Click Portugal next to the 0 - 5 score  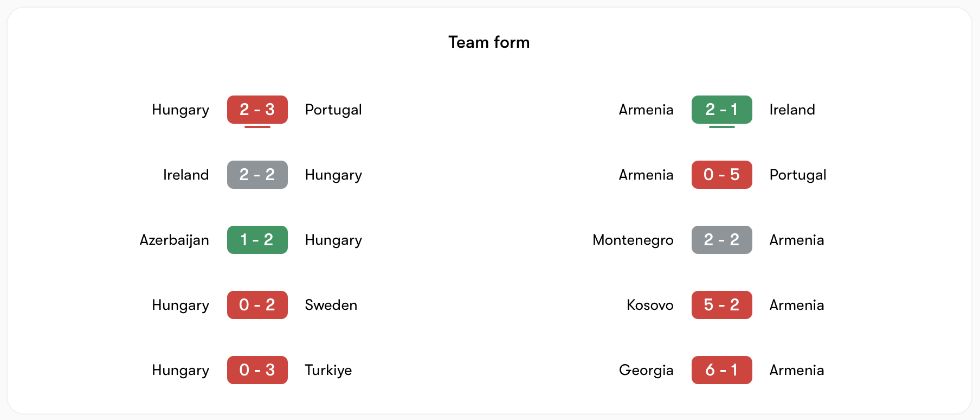[797, 175]
